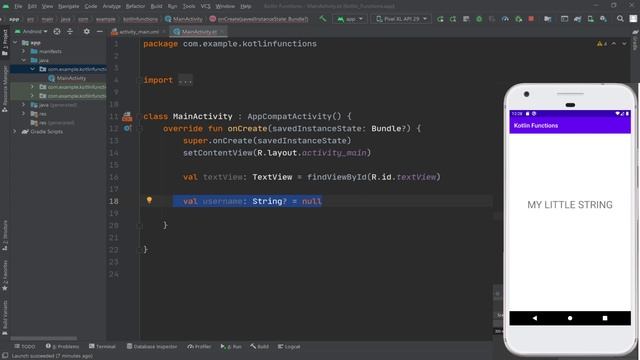Open Project panel settings gear

tap(87, 31)
